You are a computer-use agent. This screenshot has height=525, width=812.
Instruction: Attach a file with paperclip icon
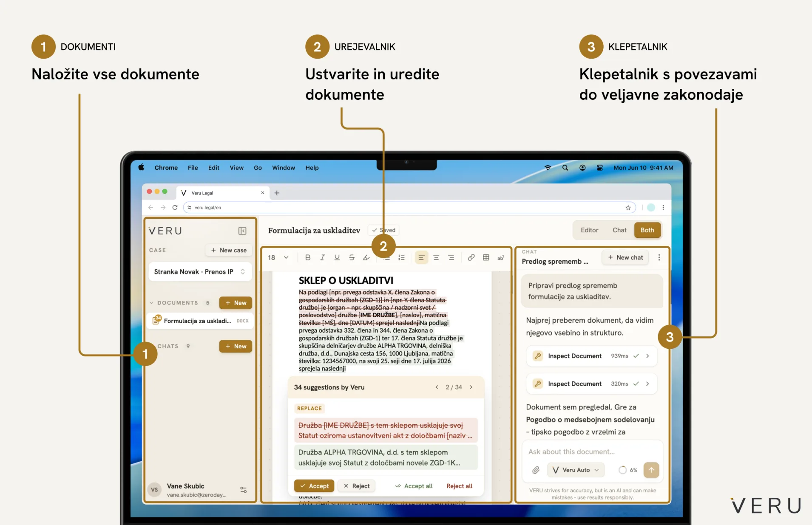pyautogui.click(x=536, y=470)
